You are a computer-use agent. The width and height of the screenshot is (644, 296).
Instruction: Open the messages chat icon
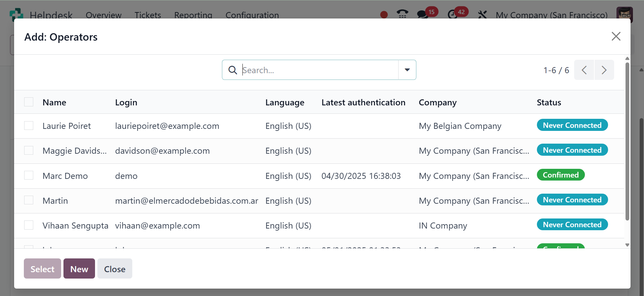422,14
